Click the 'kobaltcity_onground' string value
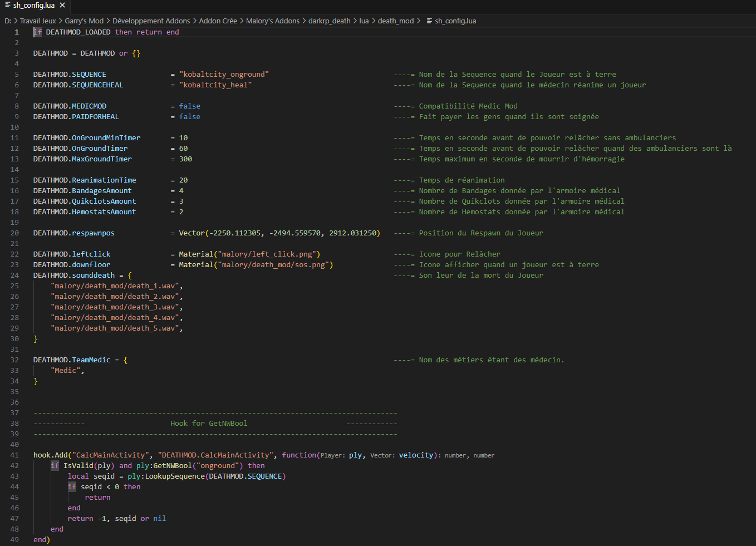 224,74
